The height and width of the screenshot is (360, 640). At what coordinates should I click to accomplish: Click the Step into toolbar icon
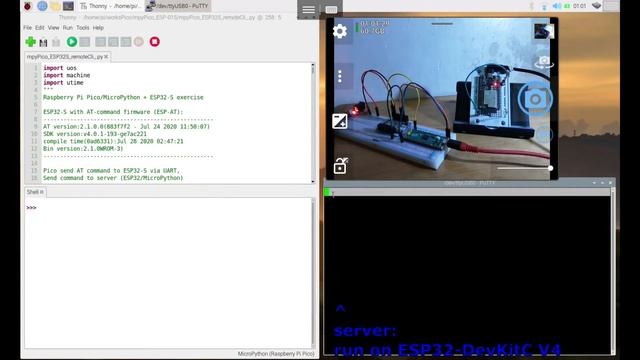tap(113, 42)
